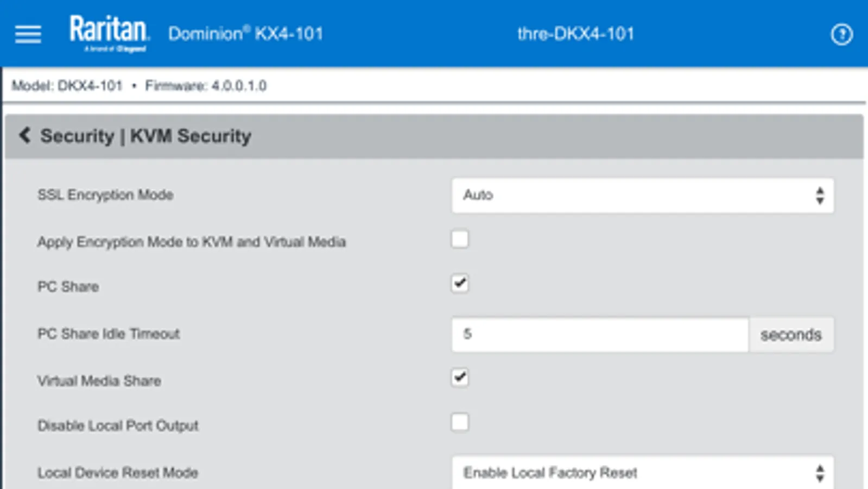Image resolution: width=868 pixels, height=489 pixels.
Task: Click the Virtual Media Share text label
Action: pos(99,381)
